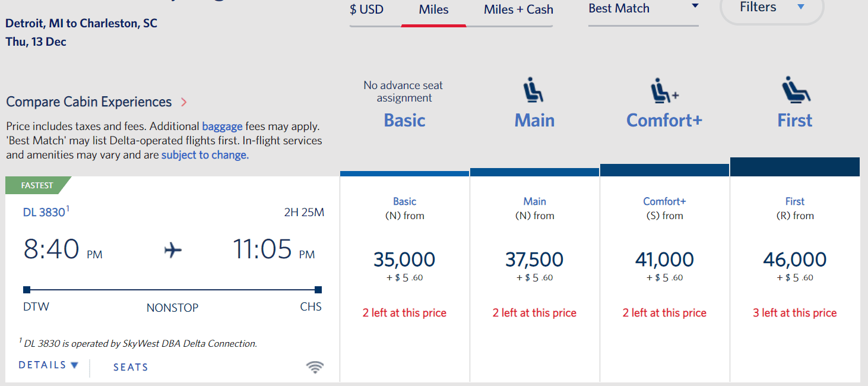Select the Miles pricing tab
This screenshot has height=386, width=868.
click(x=433, y=9)
